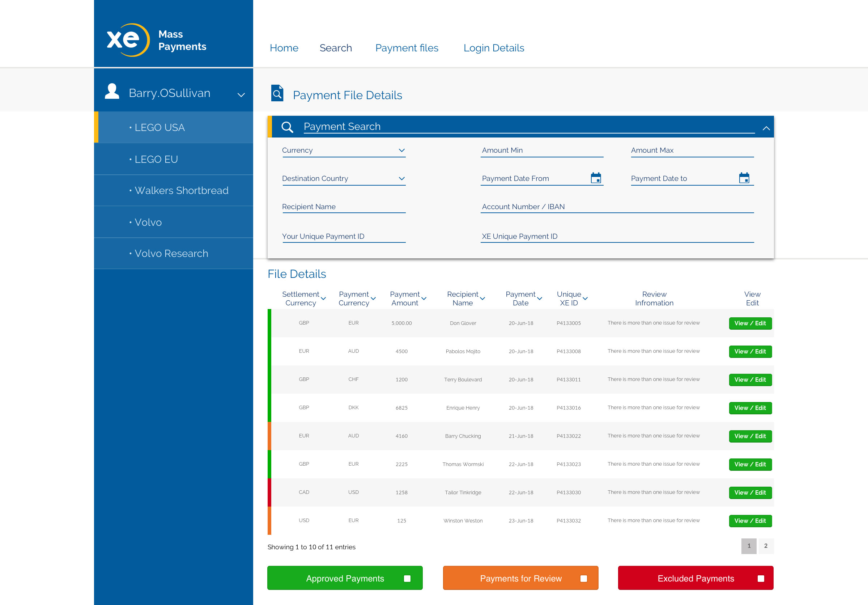Viewport: 868px width, 605px height.
Task: Sort by Settlement Currency column arrow
Action: [324, 299]
